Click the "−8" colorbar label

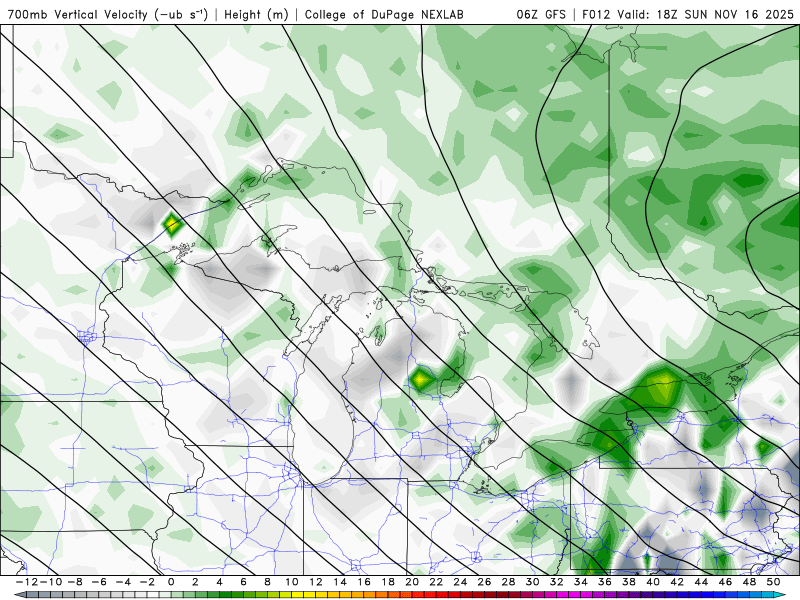(75, 582)
